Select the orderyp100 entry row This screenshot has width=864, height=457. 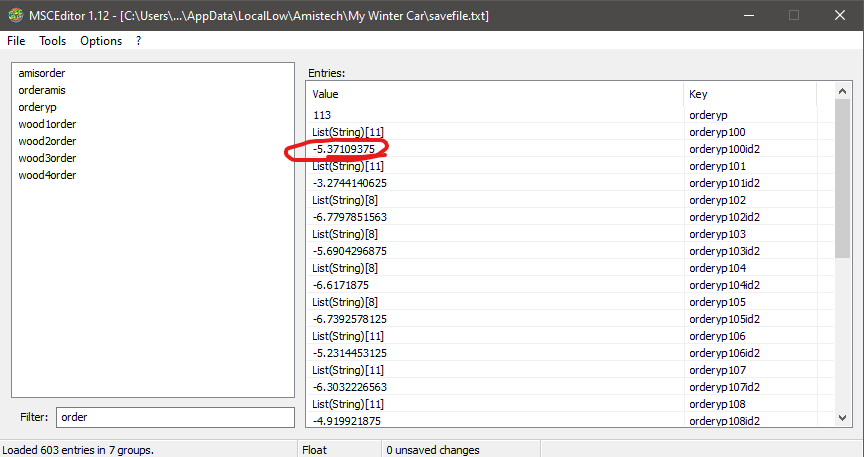[x=717, y=132]
